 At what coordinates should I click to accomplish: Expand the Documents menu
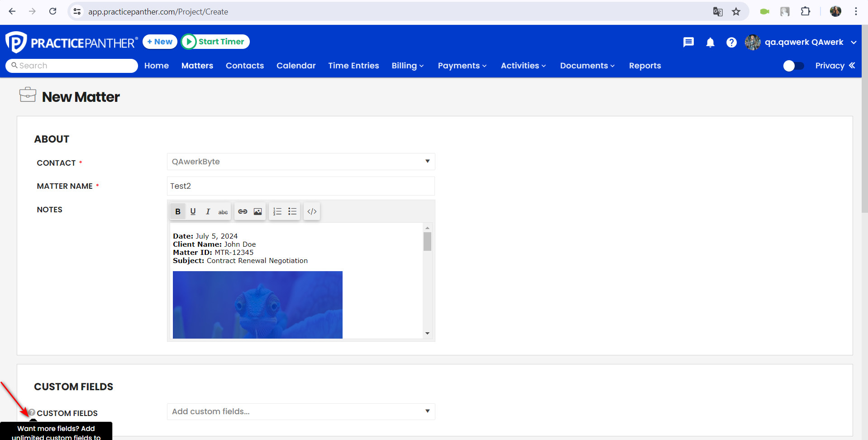587,66
